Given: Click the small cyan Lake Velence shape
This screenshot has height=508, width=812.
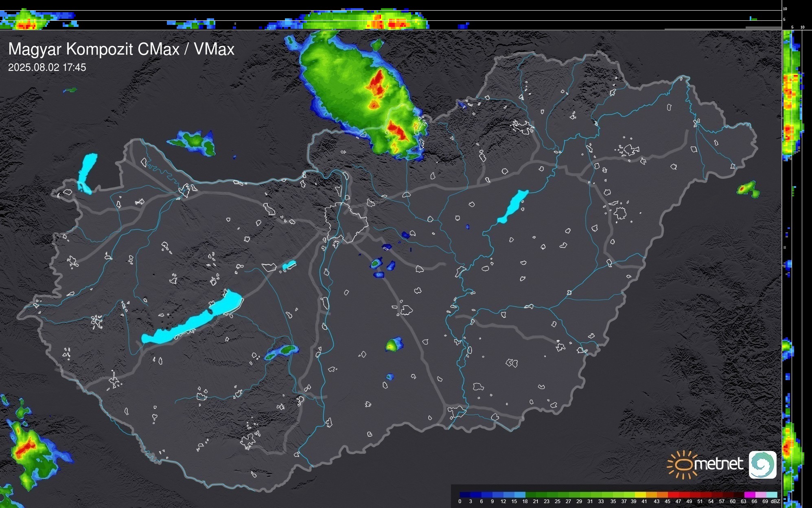Looking at the screenshot, I should pyautogui.click(x=289, y=265).
